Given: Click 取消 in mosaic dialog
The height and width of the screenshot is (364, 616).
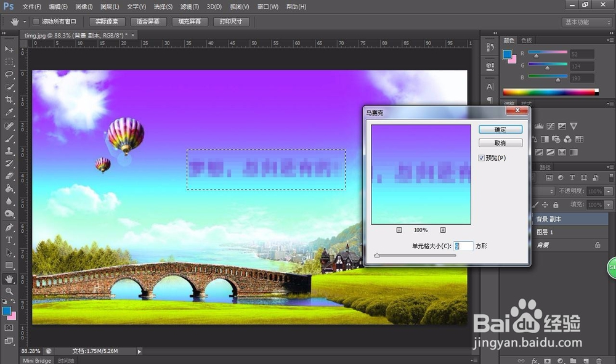Looking at the screenshot, I should click(500, 143).
